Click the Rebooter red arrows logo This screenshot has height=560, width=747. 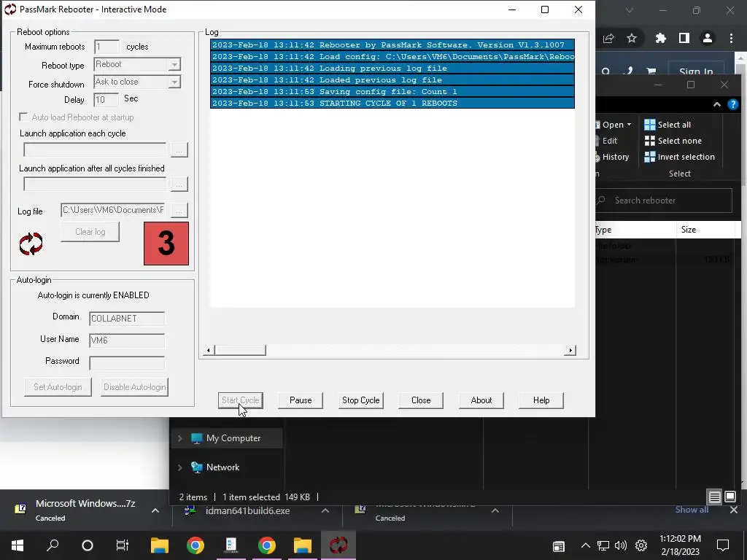coord(31,244)
